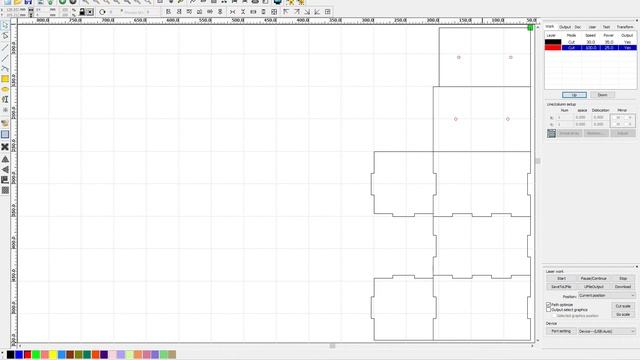
Task: Click the canvas vertical scrollbar thumb
Action: pyautogui.click(x=538, y=161)
